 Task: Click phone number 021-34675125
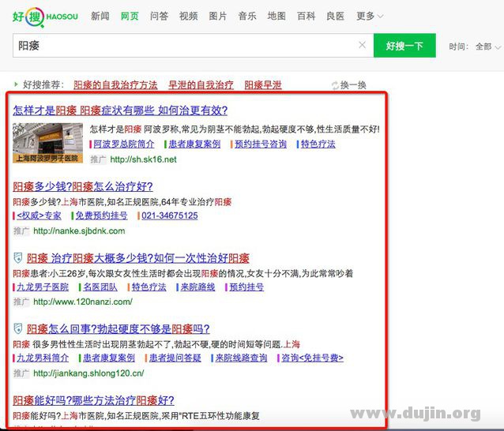[x=170, y=215]
